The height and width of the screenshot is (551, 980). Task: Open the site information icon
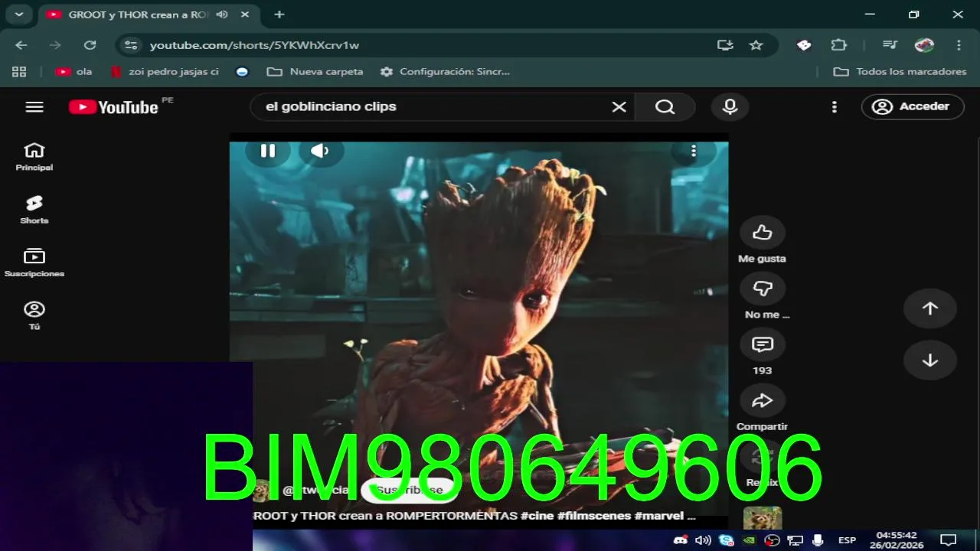131,45
